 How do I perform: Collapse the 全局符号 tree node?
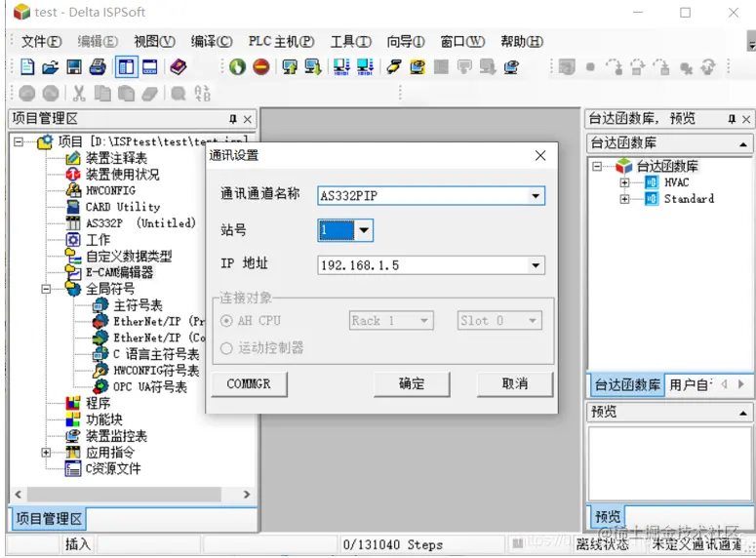pyautogui.click(x=46, y=289)
